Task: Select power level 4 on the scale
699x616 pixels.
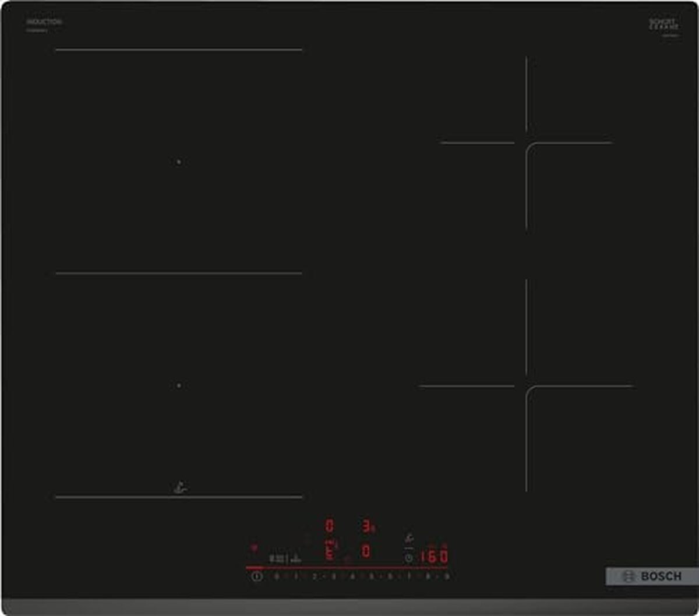Action: 352,576
